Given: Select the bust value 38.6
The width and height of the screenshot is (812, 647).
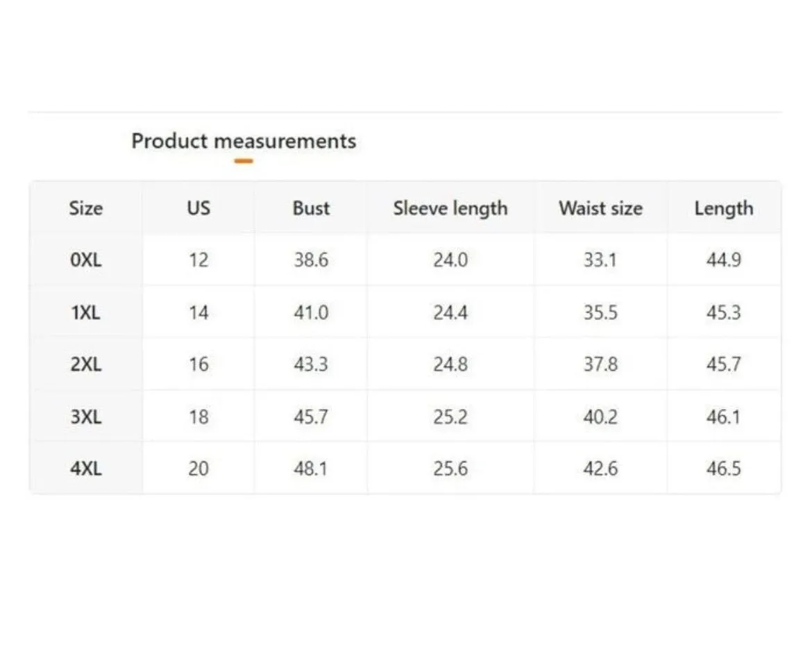Looking at the screenshot, I should point(311,260).
